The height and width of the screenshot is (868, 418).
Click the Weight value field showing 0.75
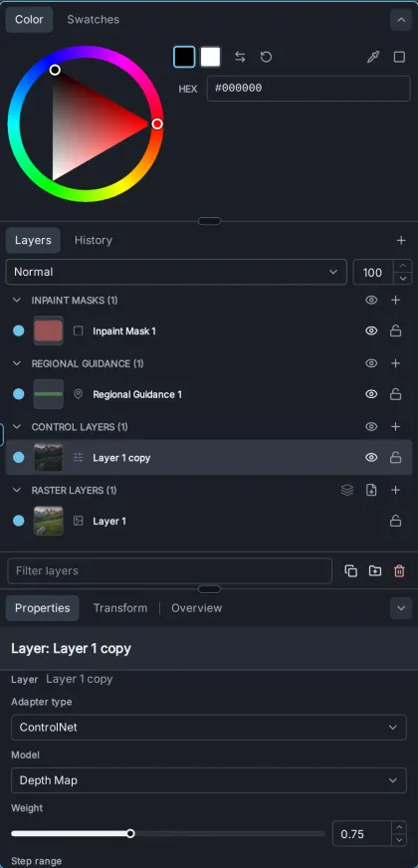(x=362, y=834)
